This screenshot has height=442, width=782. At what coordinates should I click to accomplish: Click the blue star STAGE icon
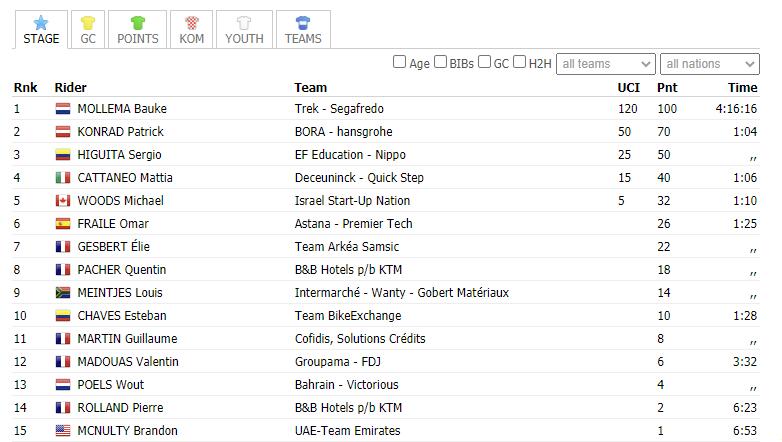click(x=41, y=23)
